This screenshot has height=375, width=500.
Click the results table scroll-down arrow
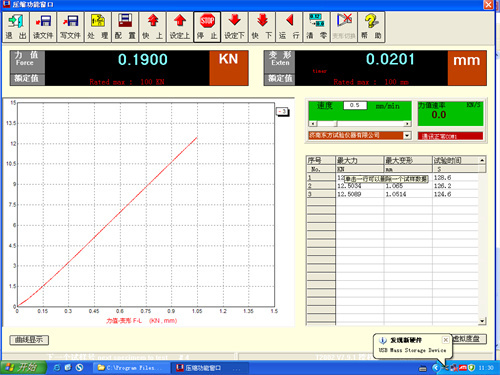[x=482, y=321]
